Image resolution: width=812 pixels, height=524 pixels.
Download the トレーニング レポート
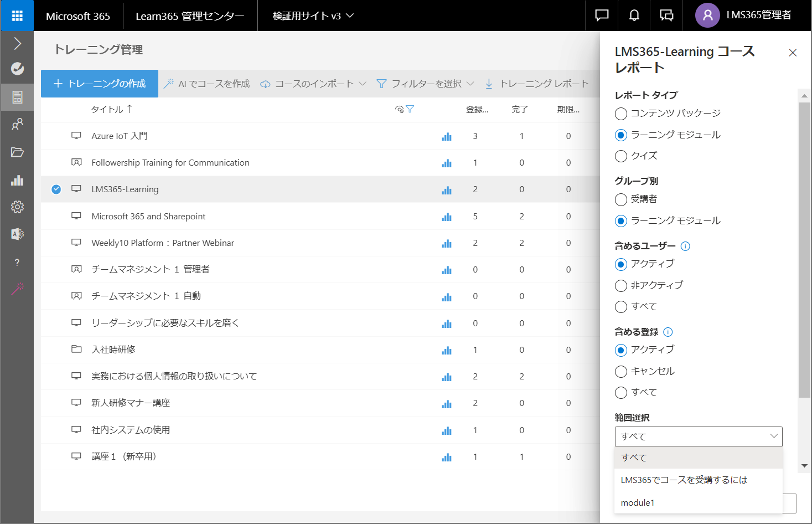[537, 84]
